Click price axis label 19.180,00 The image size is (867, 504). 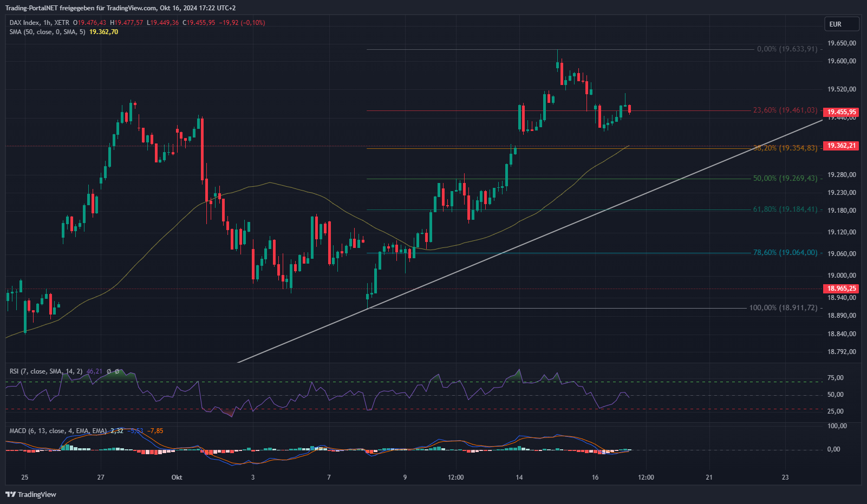842,211
